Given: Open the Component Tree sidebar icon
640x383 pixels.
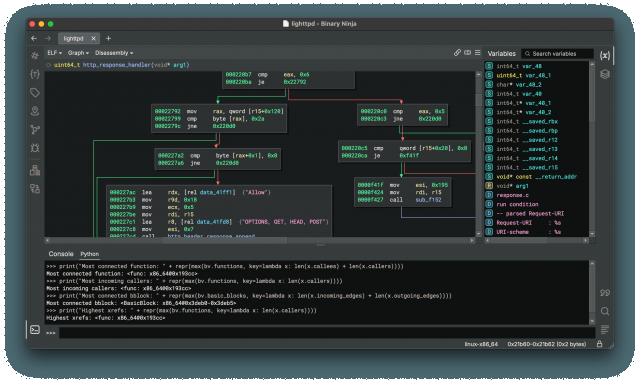Looking at the screenshot, I should (x=35, y=170).
